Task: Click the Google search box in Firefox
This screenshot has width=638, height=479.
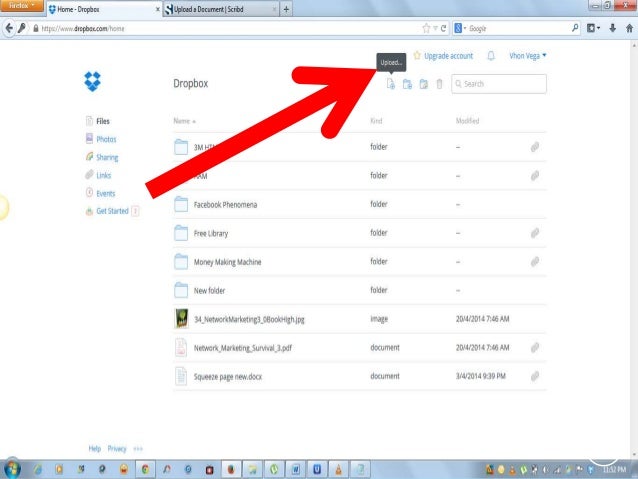Action: tap(518, 28)
